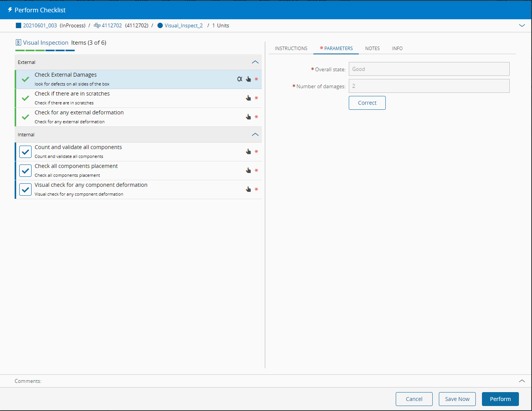Check the Count and validate all components box
Viewport: 532px width, 411px height.
pyautogui.click(x=25, y=152)
